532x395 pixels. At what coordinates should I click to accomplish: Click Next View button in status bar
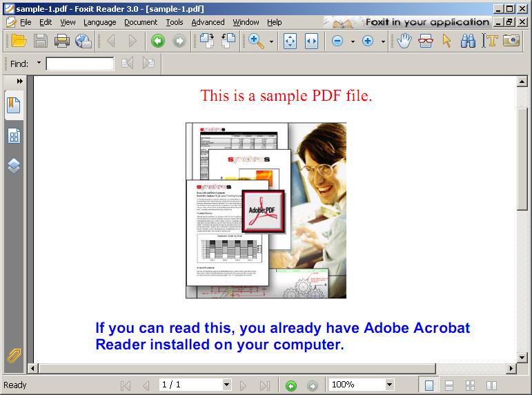coord(313,386)
